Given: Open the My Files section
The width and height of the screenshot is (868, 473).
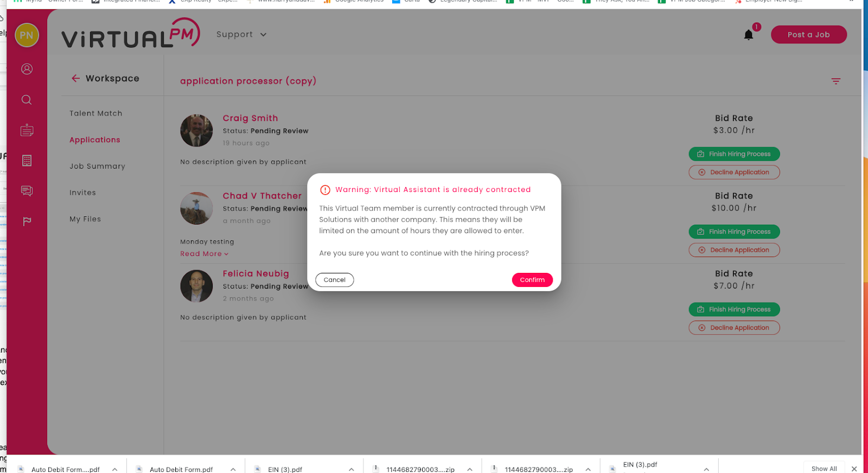Looking at the screenshot, I should [85, 219].
